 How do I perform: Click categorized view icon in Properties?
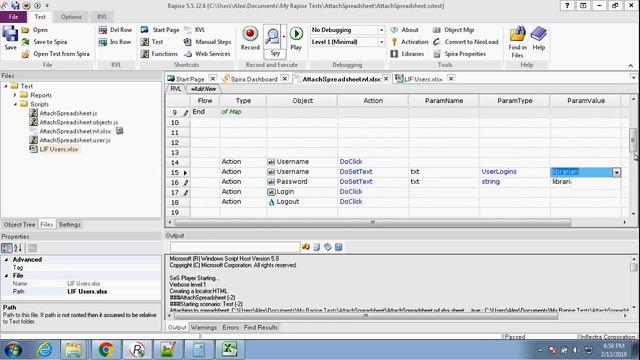pyautogui.click(x=7, y=248)
